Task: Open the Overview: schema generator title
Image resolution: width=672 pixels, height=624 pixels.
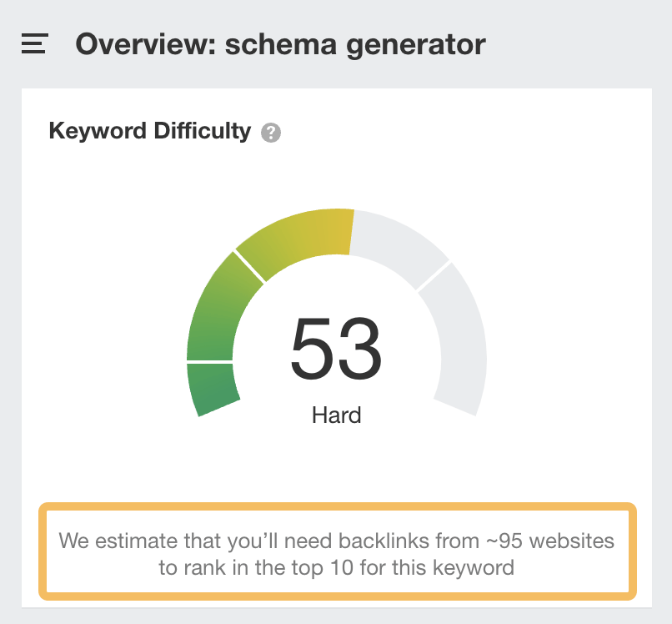Action: pyautogui.click(x=279, y=44)
